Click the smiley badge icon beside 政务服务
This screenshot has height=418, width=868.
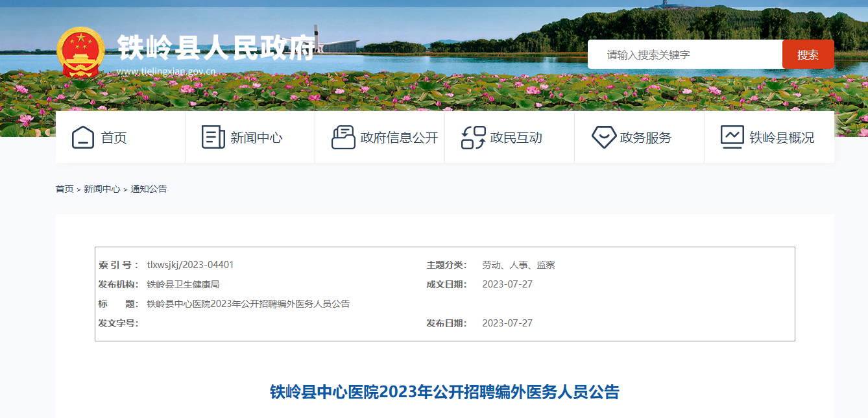click(603, 138)
